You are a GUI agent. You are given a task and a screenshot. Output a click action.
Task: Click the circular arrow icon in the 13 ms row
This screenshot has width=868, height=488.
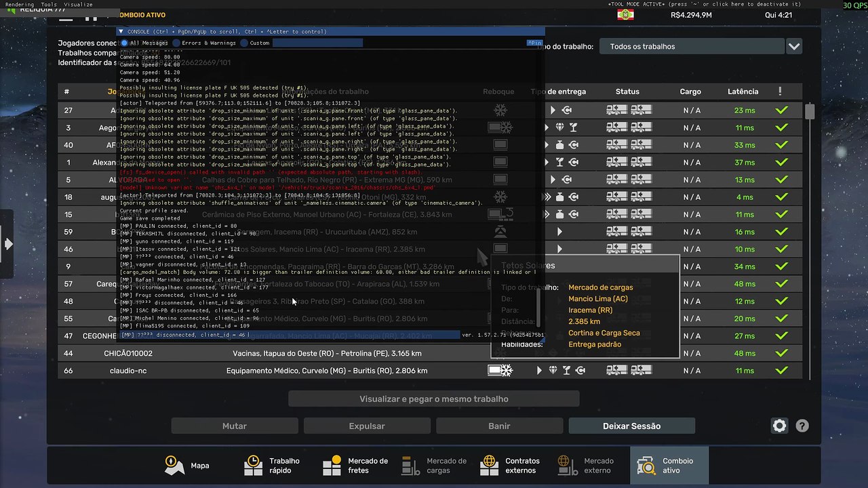click(x=566, y=180)
